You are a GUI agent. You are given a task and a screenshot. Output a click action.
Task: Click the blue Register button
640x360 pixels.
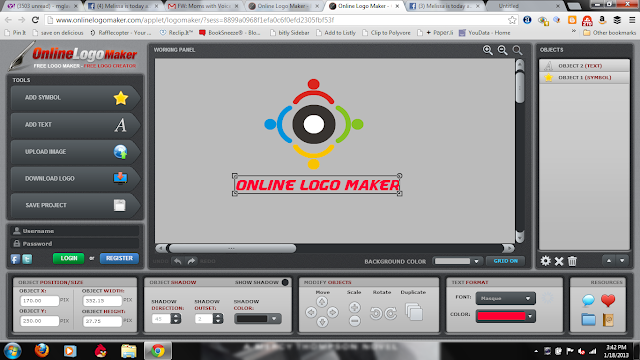point(119,258)
